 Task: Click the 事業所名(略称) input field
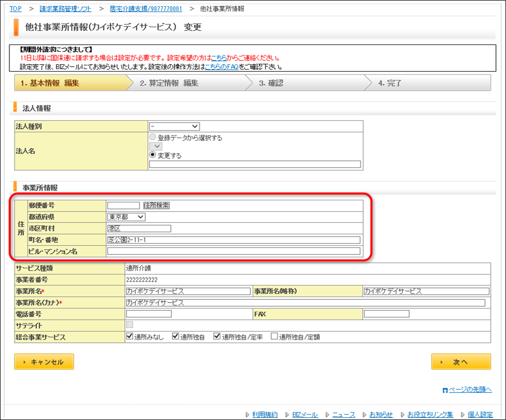[x=427, y=291]
